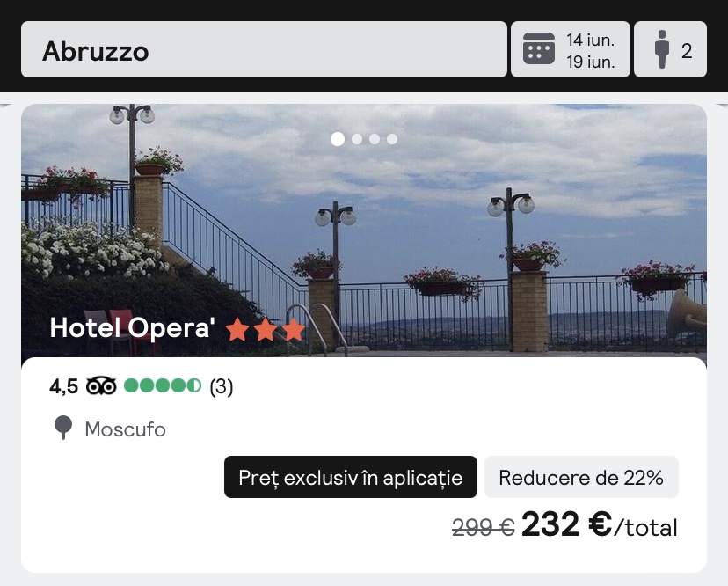Click the hotel terrace photo thumbnail
Image resolution: width=728 pixels, height=586 pixels.
(364, 231)
